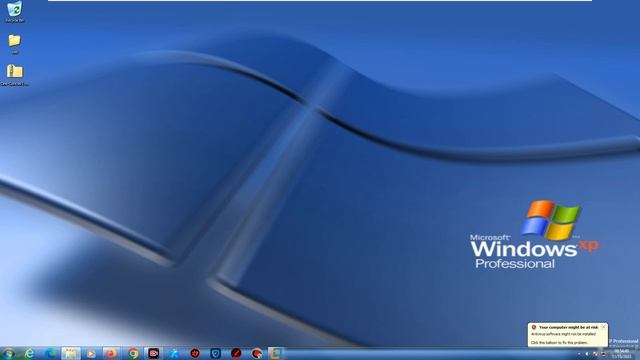The height and width of the screenshot is (360, 640).
Task: Click the red shield icon in the balloon
Action: click(x=533, y=327)
